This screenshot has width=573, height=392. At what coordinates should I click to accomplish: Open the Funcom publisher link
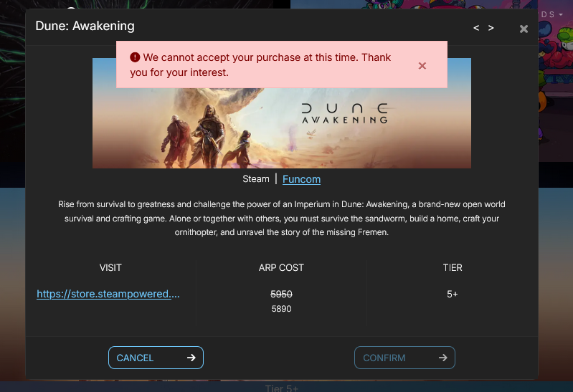tap(301, 179)
